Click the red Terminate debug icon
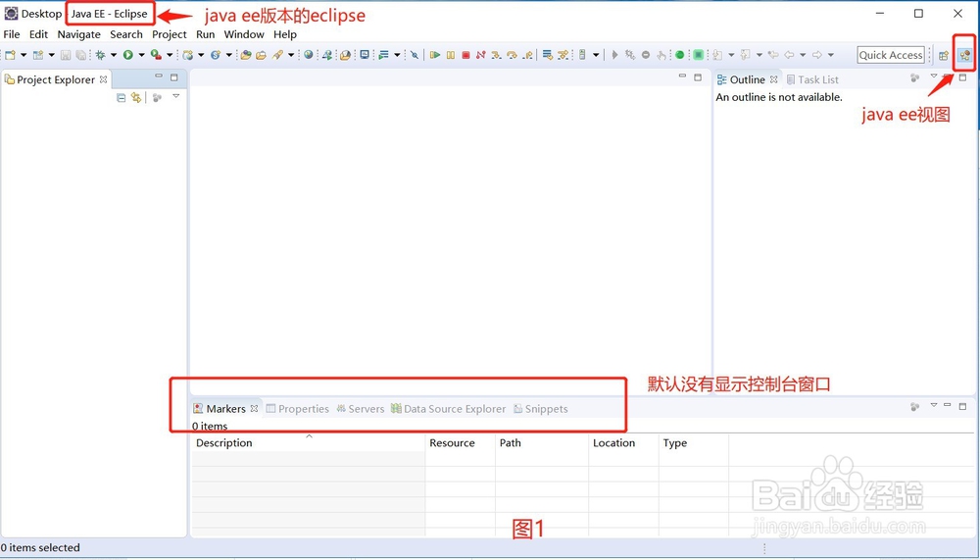 tap(465, 55)
